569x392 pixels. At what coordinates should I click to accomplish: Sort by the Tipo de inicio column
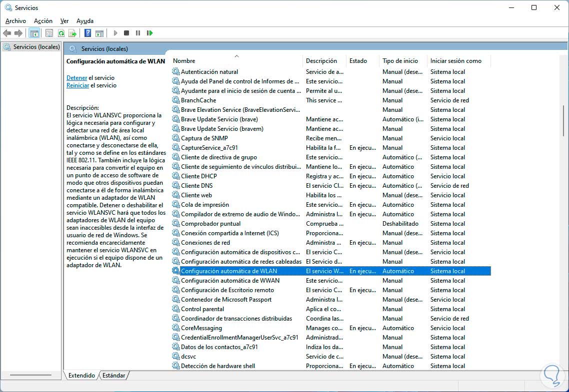pyautogui.click(x=400, y=61)
